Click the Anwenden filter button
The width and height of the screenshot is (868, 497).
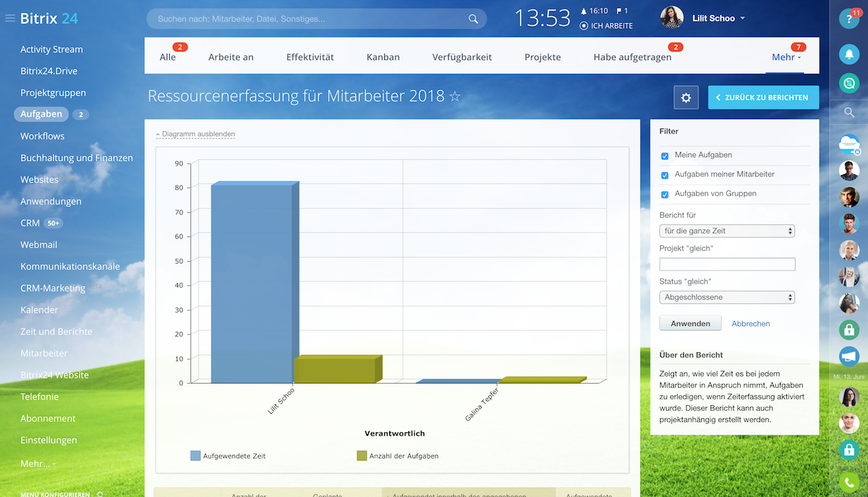[x=690, y=323]
